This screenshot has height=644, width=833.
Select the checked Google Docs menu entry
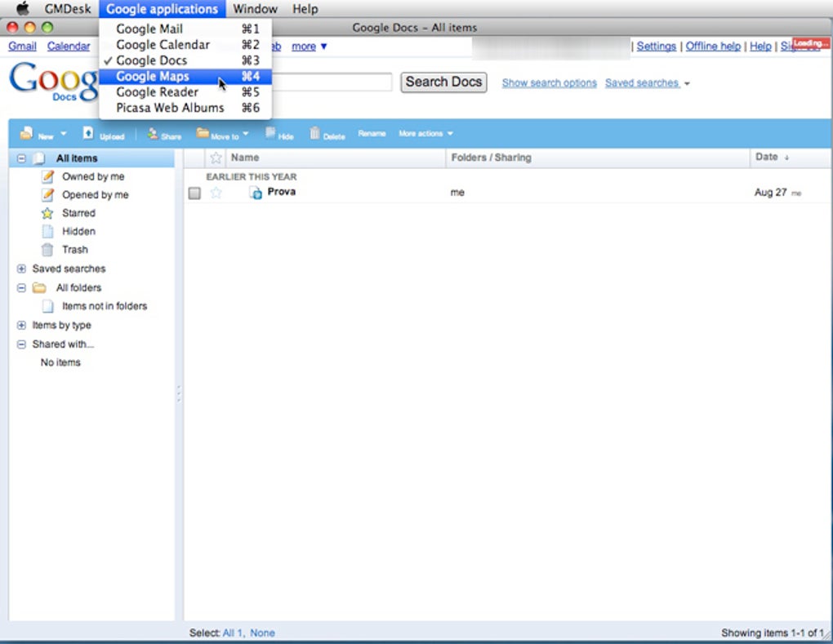(185, 60)
